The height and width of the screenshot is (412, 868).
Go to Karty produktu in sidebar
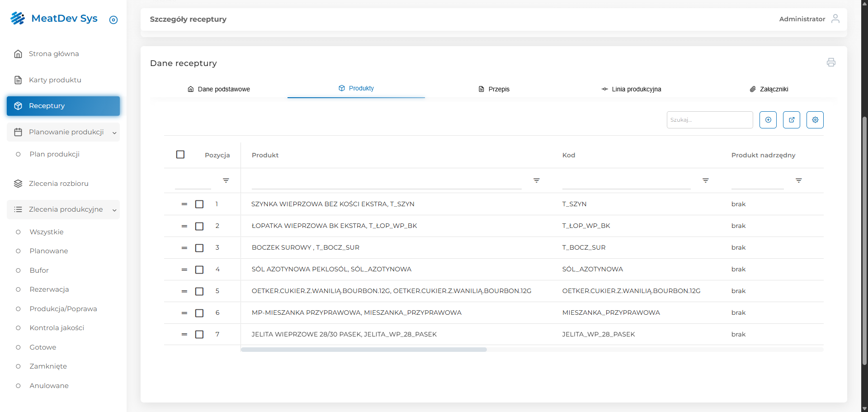click(55, 80)
